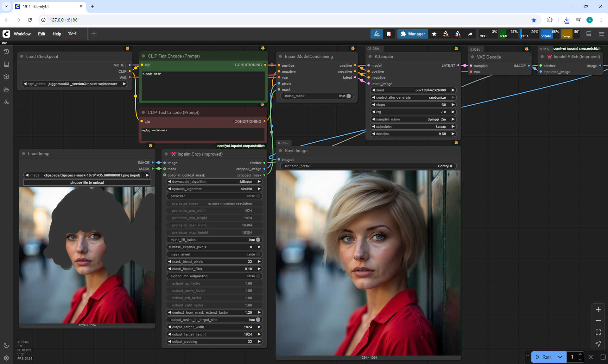Open sampler_name dpmpp_2m selector

point(413,119)
